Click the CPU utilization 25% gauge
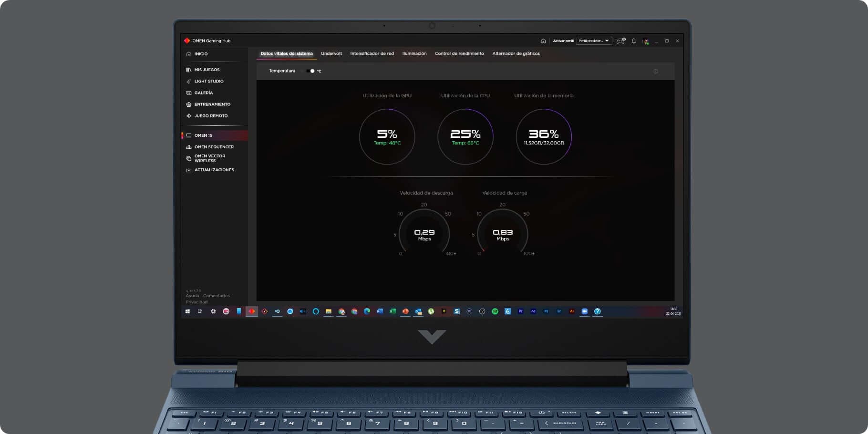Image resolution: width=868 pixels, height=434 pixels. coord(465,137)
